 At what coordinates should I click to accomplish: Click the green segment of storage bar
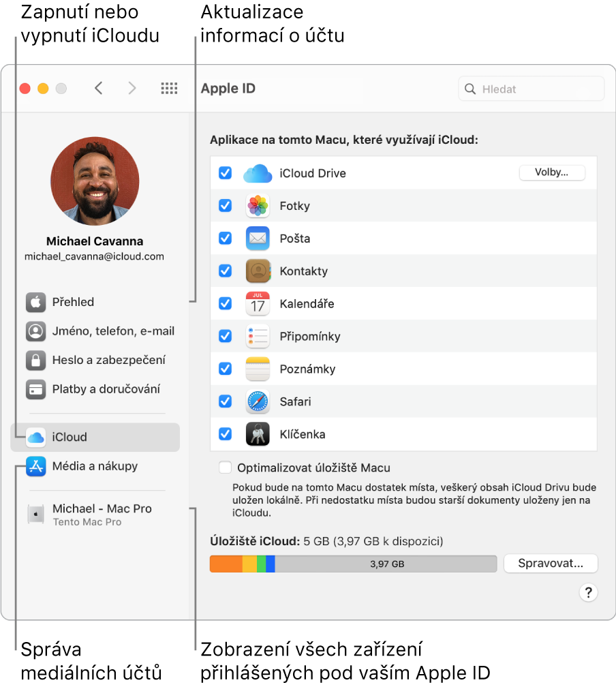(261, 564)
